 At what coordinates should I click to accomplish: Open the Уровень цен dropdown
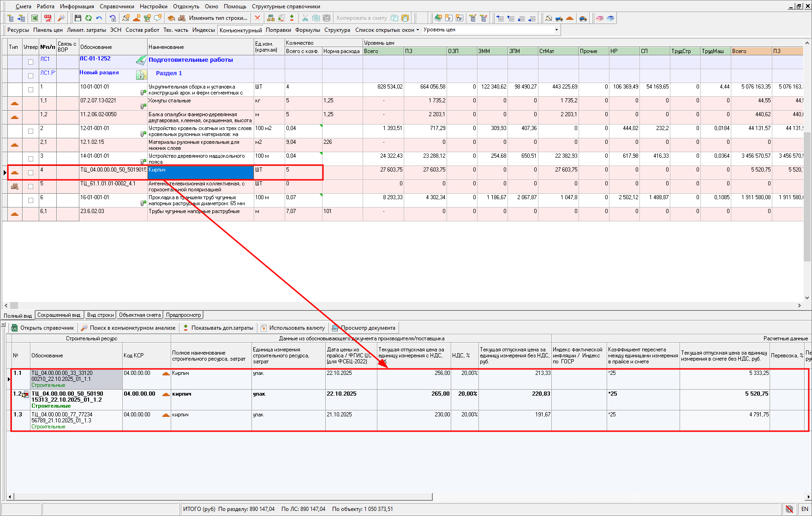tap(556, 30)
